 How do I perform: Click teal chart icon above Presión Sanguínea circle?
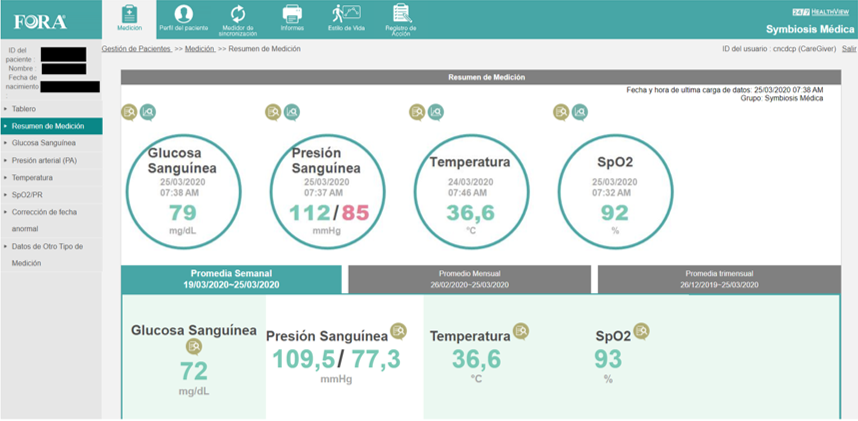pyautogui.click(x=291, y=112)
